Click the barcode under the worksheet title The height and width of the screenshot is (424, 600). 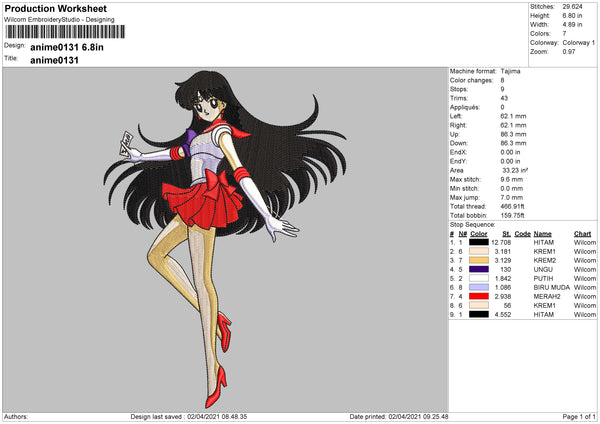(65, 32)
